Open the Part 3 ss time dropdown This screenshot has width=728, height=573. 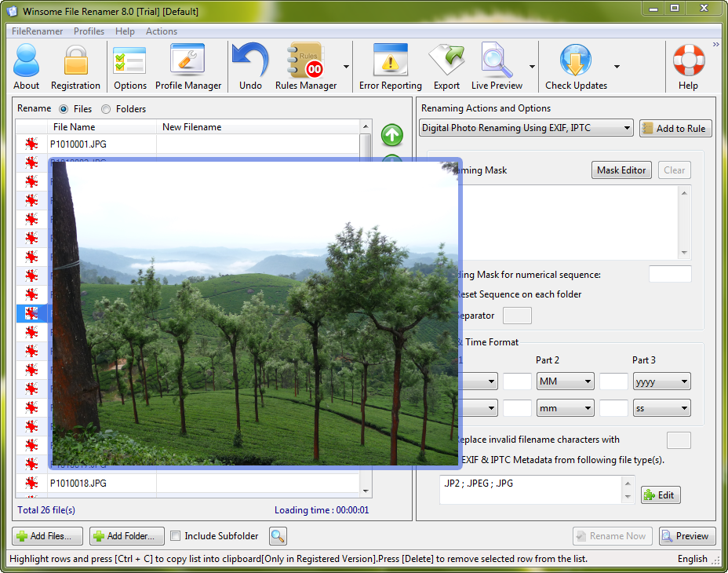coord(662,408)
